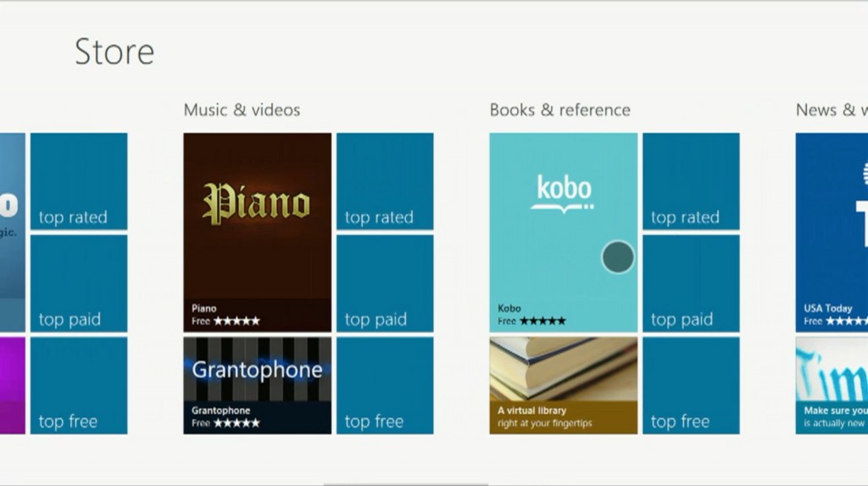The image size is (868, 486).
Task: Open top paid in Books & reference
Action: tap(691, 284)
